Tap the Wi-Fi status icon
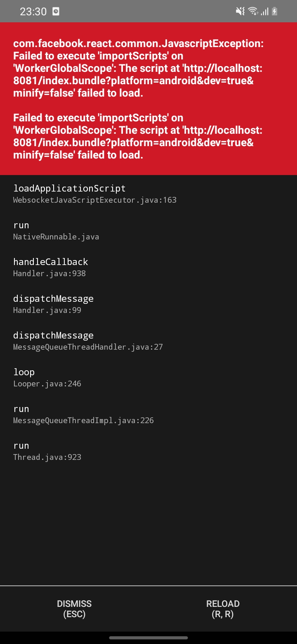297x644 pixels. point(253,12)
